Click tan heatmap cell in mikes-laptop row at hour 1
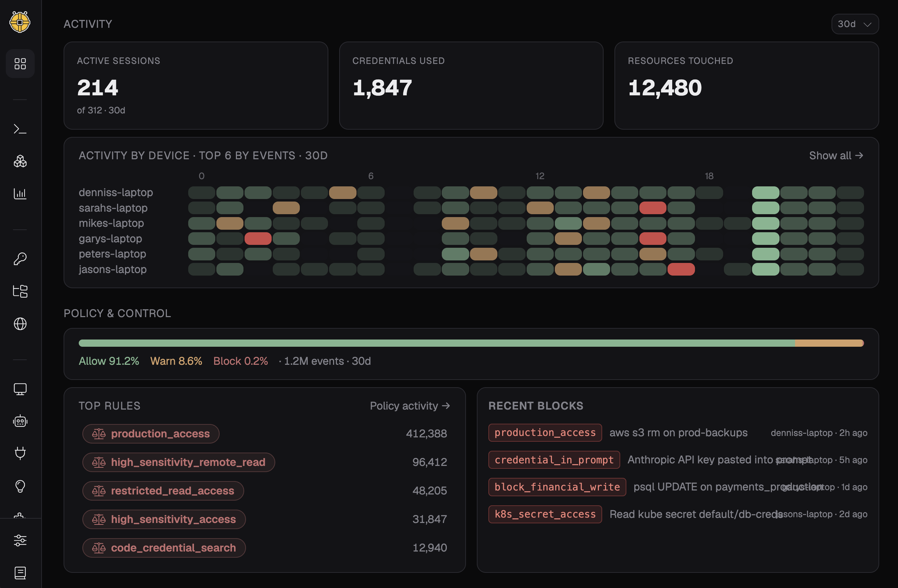 coord(230,223)
